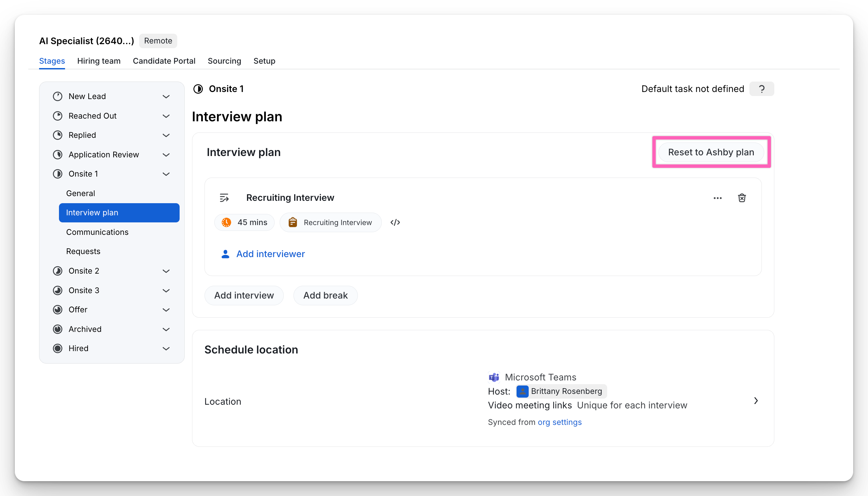Screen dimensions: 868x496
Task: Open the Candidate Portal tab
Action: (x=164, y=61)
